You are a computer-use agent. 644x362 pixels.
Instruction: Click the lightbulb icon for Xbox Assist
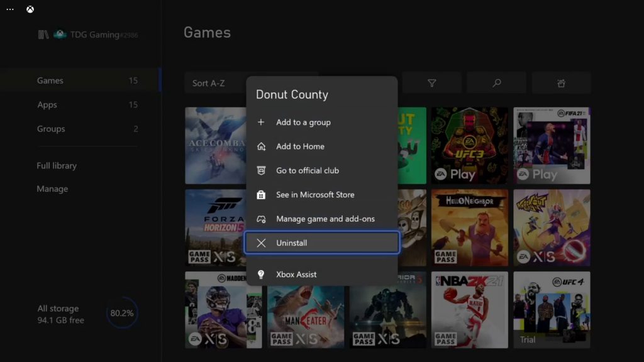click(x=261, y=274)
